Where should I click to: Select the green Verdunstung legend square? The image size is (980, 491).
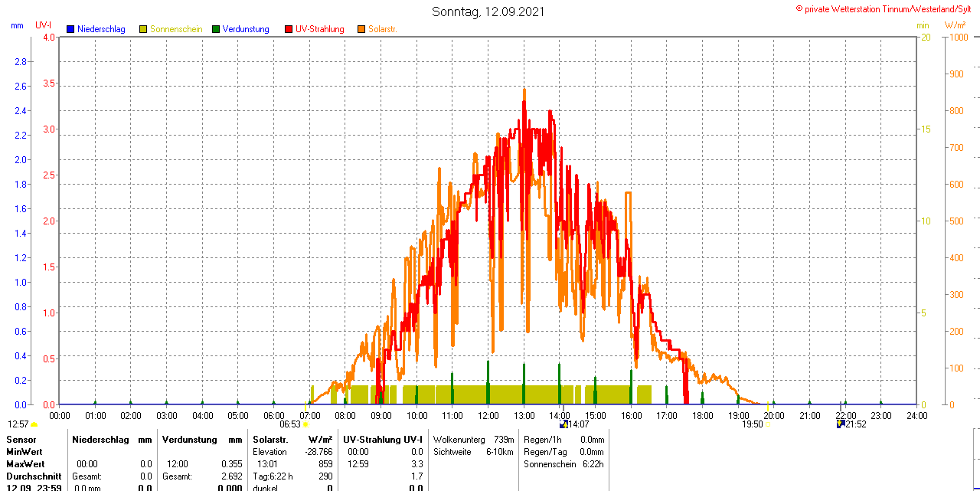tap(216, 29)
